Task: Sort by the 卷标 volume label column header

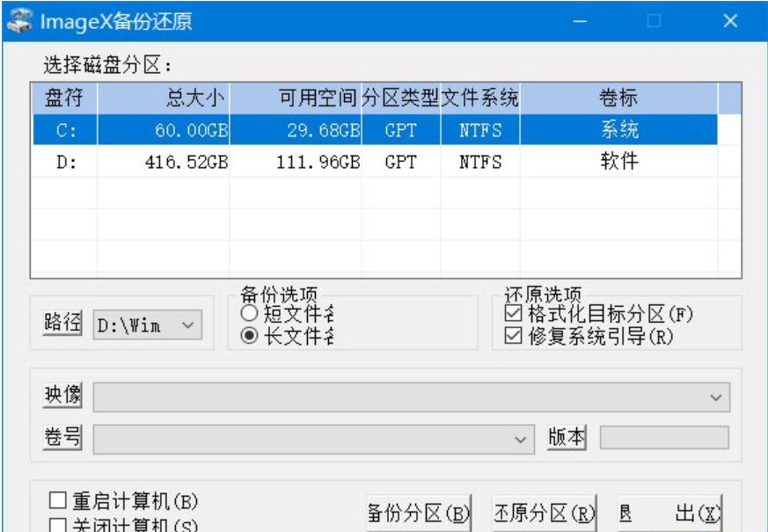Action: click(618, 98)
